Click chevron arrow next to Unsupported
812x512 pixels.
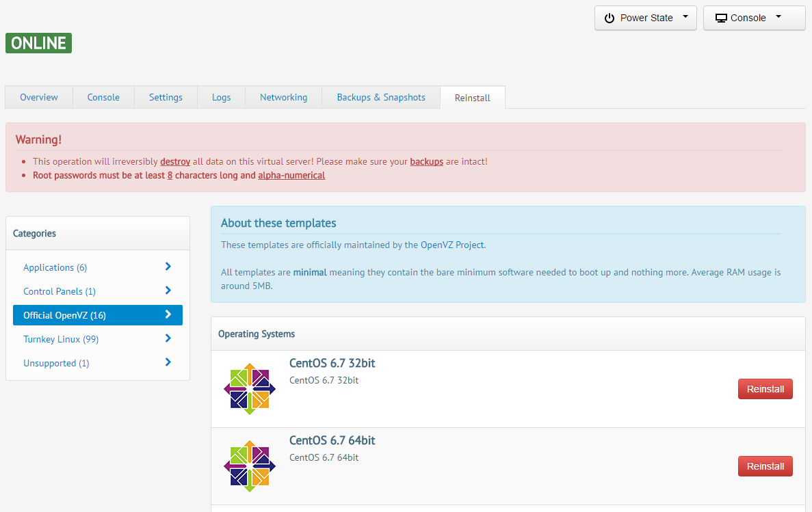pyautogui.click(x=168, y=362)
